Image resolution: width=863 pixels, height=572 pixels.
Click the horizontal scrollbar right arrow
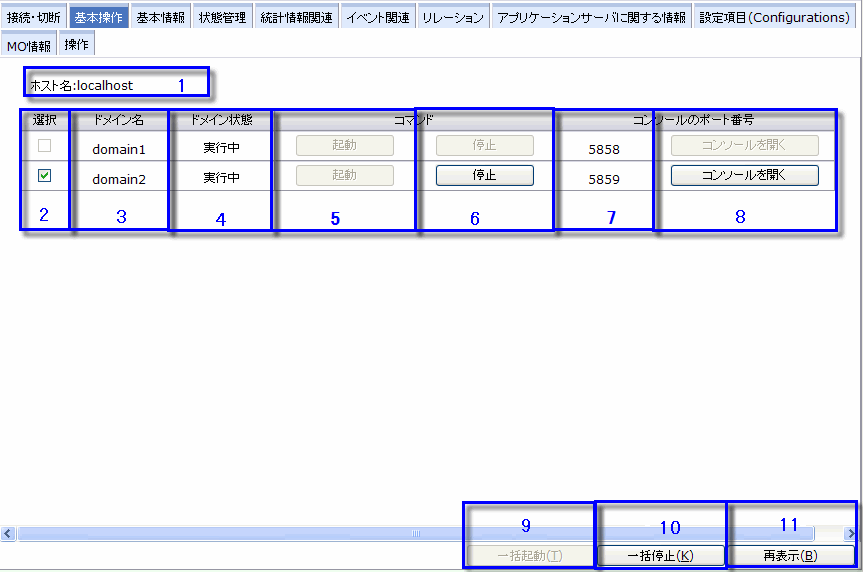851,534
